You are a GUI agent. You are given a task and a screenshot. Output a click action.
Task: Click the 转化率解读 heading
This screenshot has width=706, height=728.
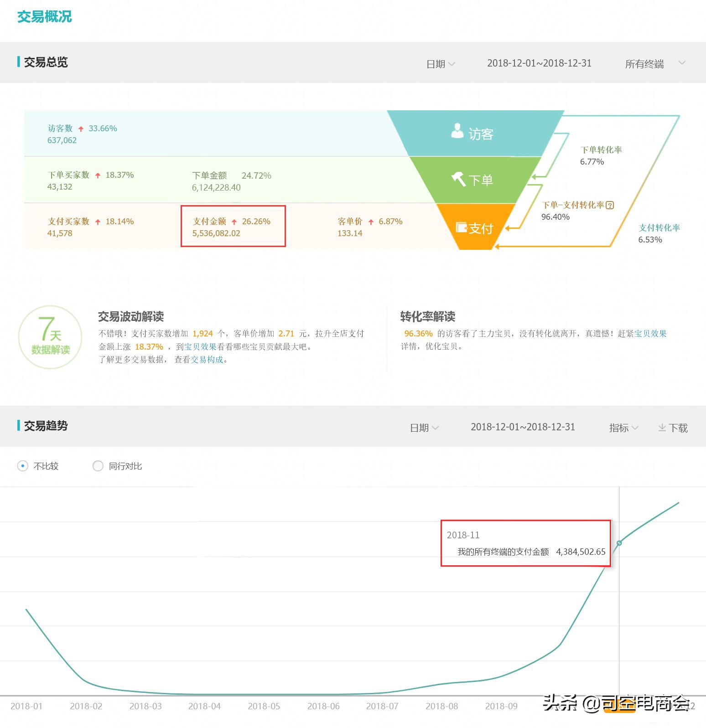427,316
